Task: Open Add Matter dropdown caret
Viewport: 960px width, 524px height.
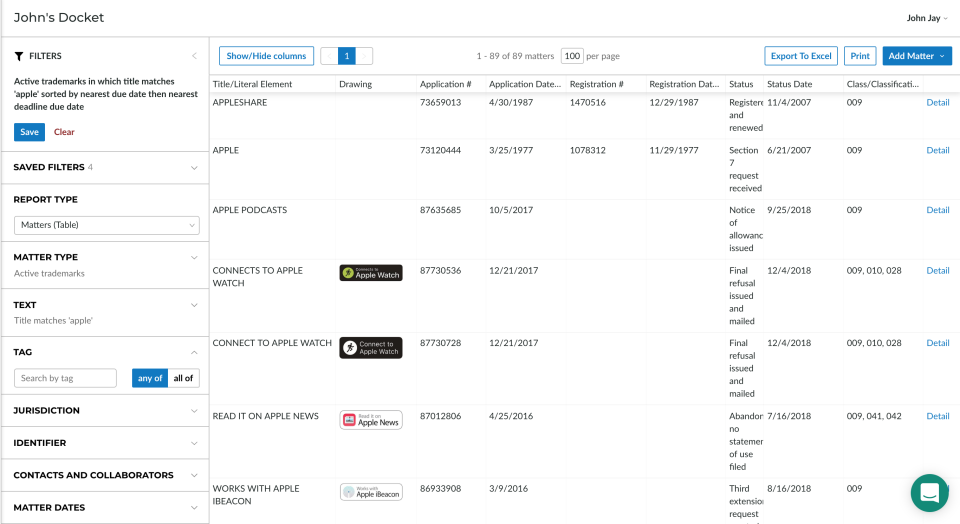Action: point(942,56)
